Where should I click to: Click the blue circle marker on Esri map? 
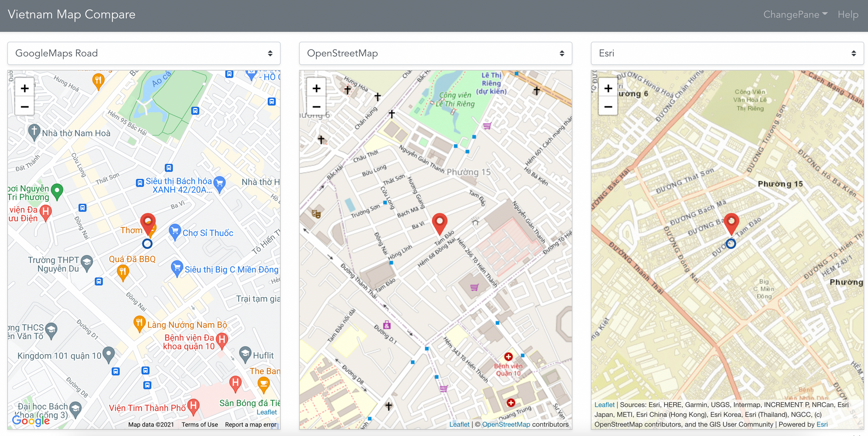click(x=731, y=243)
